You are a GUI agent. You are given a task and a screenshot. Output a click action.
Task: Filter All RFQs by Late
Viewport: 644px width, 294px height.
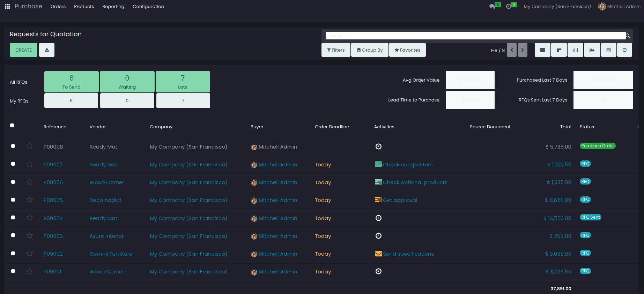tap(183, 82)
